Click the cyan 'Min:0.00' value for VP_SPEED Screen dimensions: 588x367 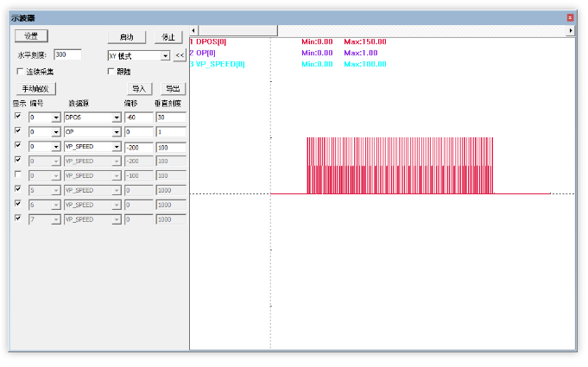[x=317, y=64]
